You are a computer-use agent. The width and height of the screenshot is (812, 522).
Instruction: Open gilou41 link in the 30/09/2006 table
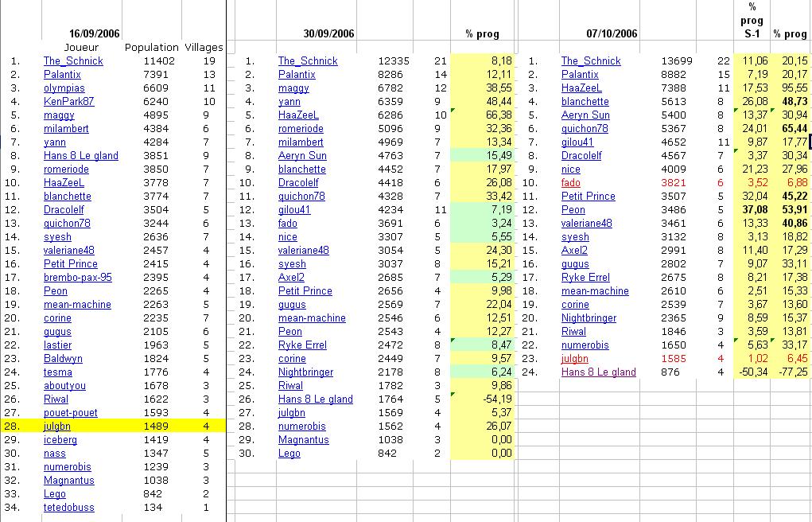[294, 209]
